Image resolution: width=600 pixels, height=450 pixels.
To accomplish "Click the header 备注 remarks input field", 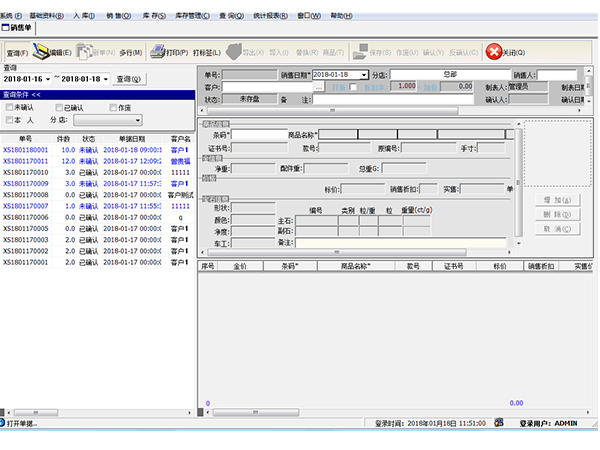I will pyautogui.click(x=393, y=99).
